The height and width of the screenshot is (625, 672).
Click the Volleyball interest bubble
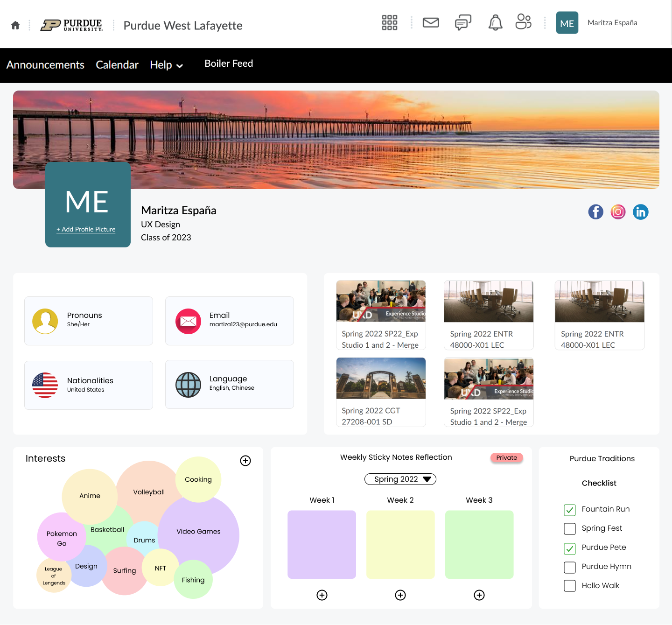[x=149, y=492]
